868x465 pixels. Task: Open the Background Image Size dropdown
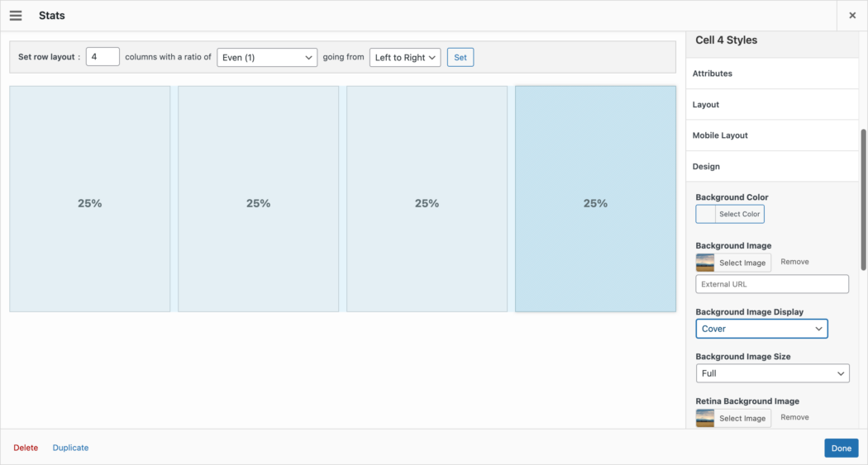coord(772,373)
